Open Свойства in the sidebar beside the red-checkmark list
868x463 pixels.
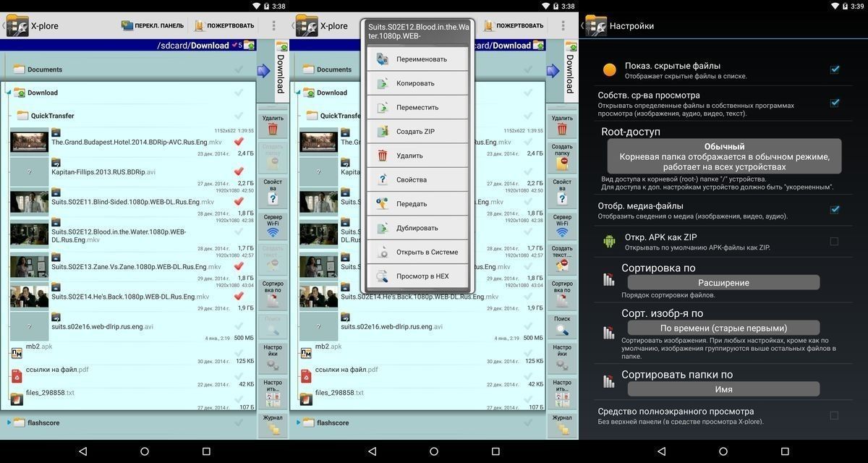(273, 192)
